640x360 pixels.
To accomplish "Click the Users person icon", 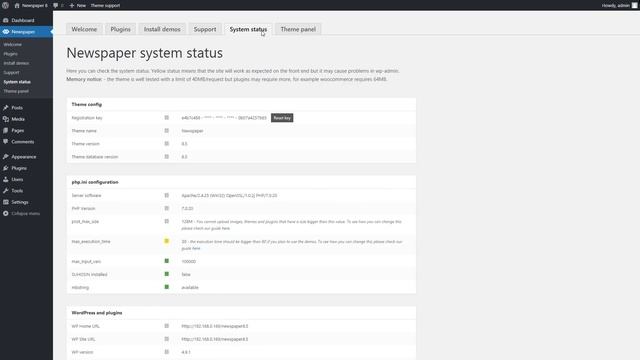I will point(6,180).
